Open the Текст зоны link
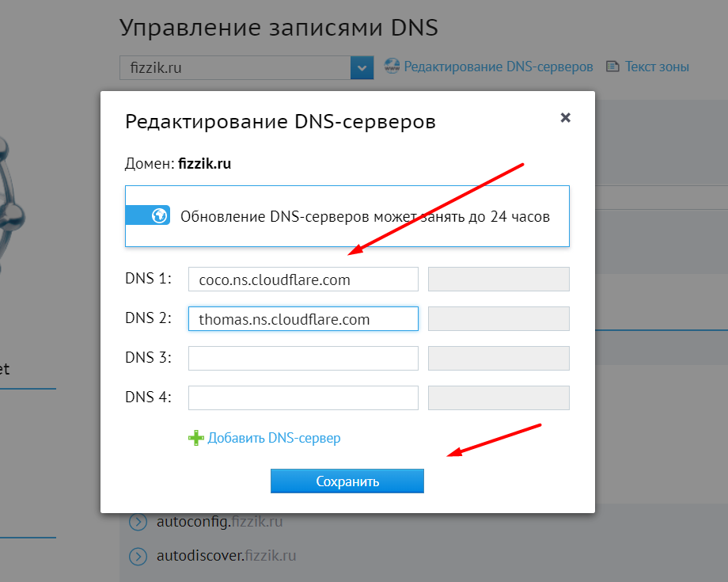Image resolution: width=728 pixels, height=582 pixels. (x=657, y=67)
